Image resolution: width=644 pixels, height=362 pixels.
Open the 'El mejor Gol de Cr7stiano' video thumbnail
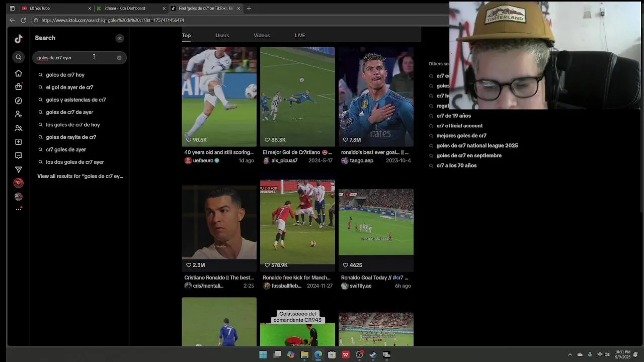click(297, 97)
